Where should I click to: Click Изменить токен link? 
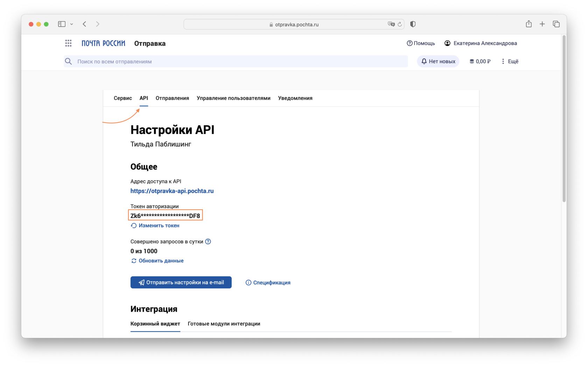pos(155,226)
